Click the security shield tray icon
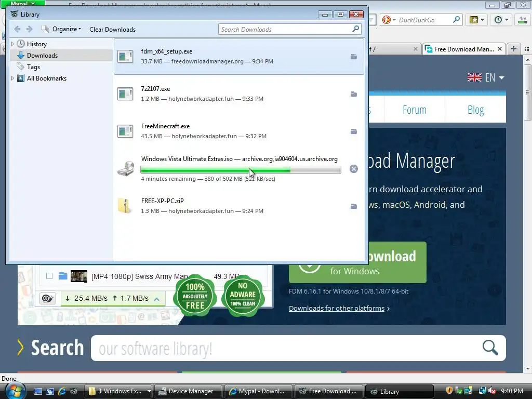The height and width of the screenshot is (399, 532). tap(449, 391)
